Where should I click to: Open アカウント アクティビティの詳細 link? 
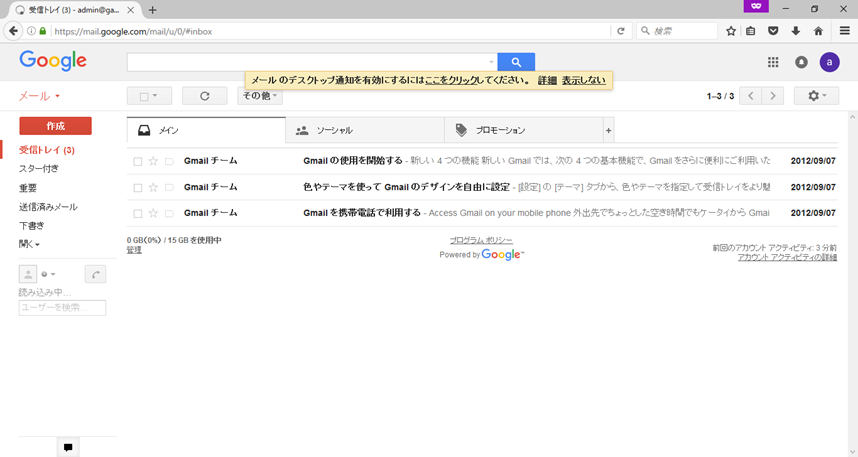(x=787, y=257)
